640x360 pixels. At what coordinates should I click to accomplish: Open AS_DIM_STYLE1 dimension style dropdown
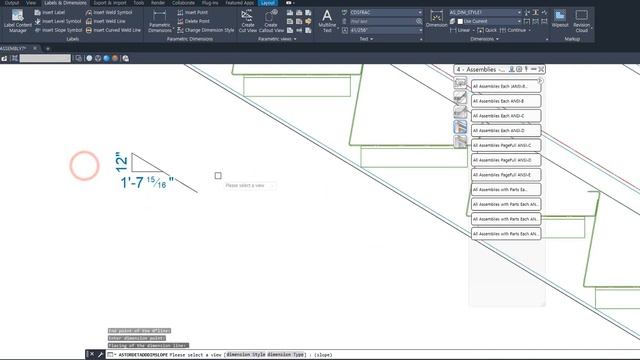[x=519, y=12]
